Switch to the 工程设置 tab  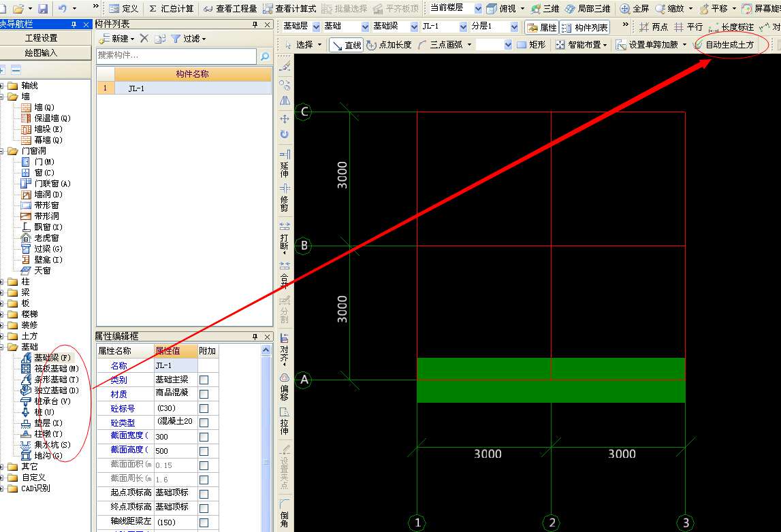point(42,38)
